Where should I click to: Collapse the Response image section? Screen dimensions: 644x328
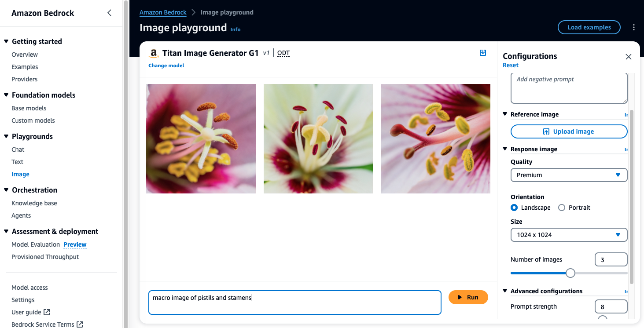point(505,149)
